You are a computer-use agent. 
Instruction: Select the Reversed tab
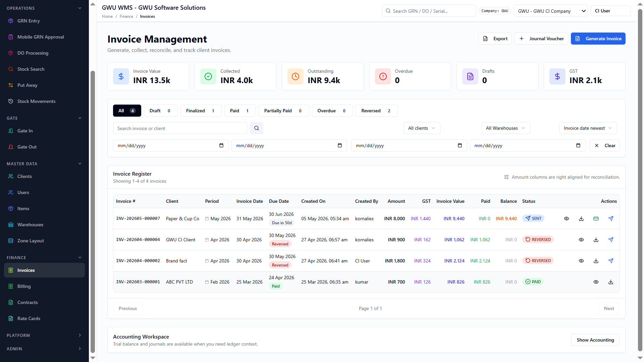(376, 111)
